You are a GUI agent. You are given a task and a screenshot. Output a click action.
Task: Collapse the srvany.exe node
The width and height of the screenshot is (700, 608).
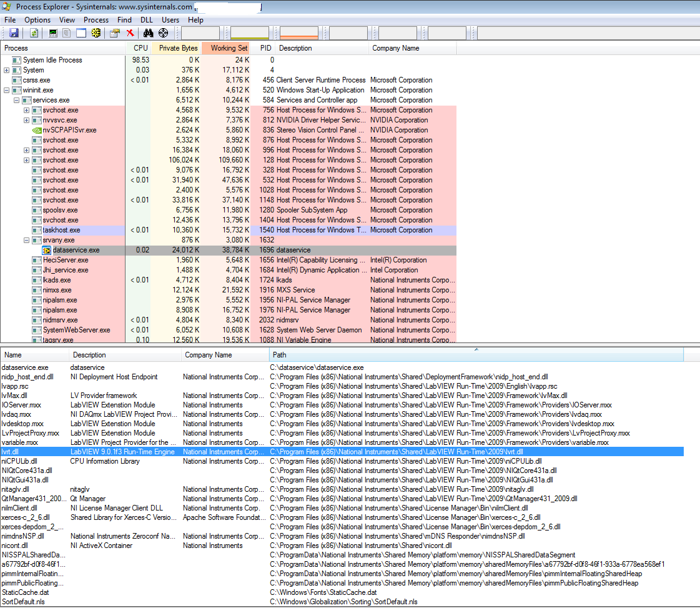coord(26,241)
